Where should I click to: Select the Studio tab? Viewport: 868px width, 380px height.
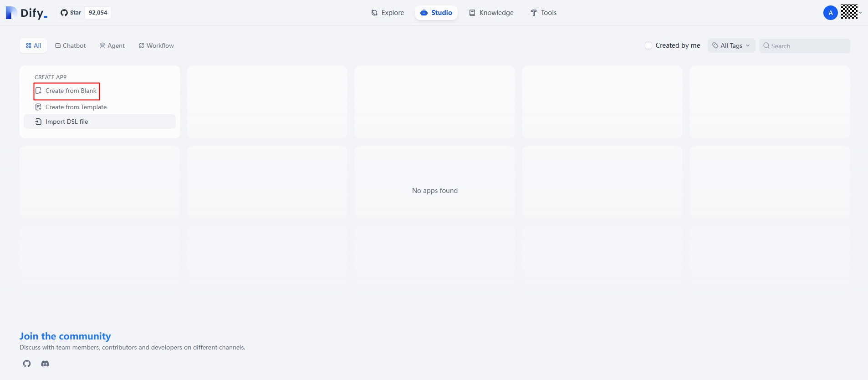pyautogui.click(x=436, y=13)
